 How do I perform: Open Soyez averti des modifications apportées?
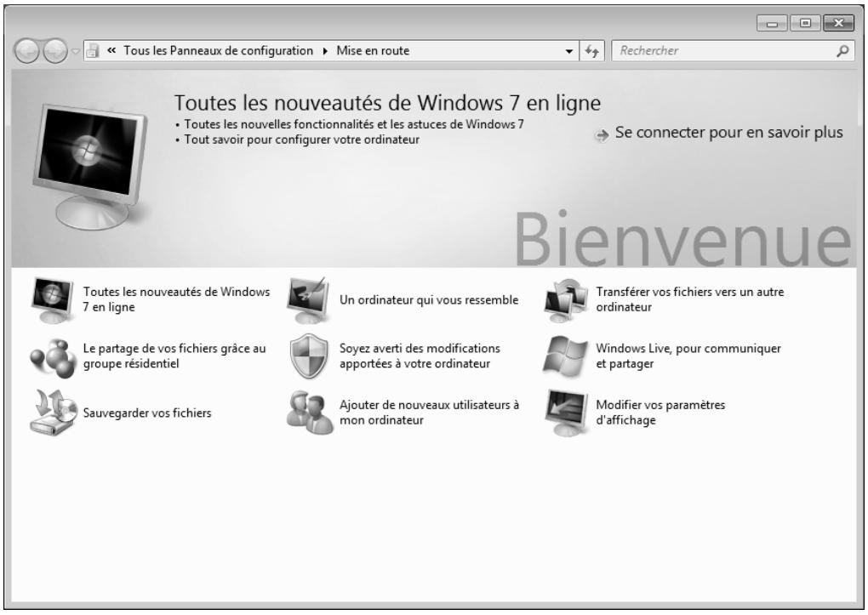tap(420, 356)
